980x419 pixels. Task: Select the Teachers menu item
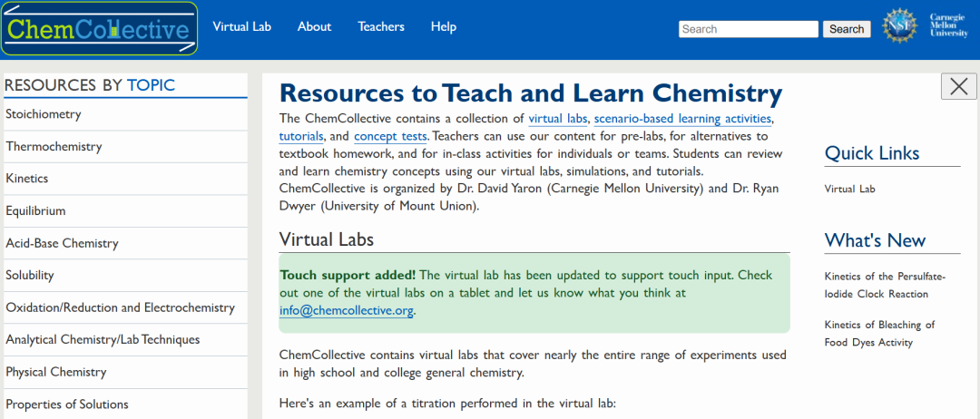[381, 26]
